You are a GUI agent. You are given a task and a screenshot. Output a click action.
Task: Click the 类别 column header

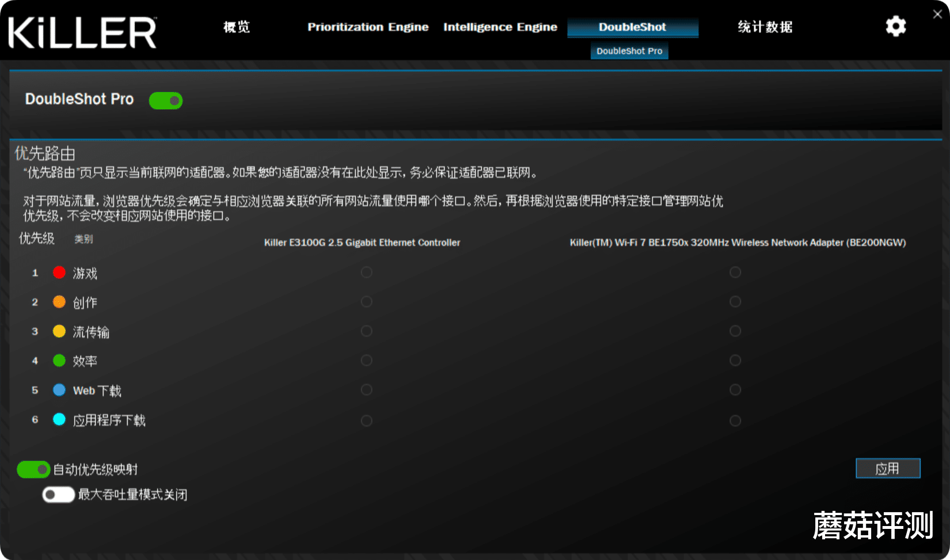pyautogui.click(x=83, y=239)
